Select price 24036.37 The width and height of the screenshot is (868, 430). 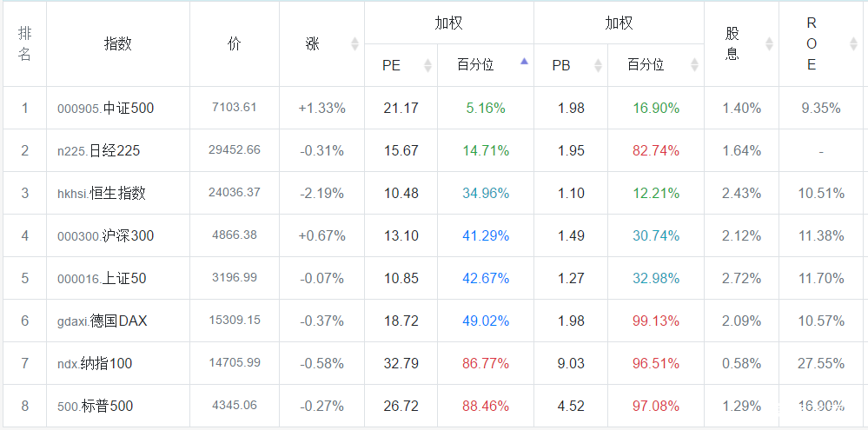tap(235, 192)
